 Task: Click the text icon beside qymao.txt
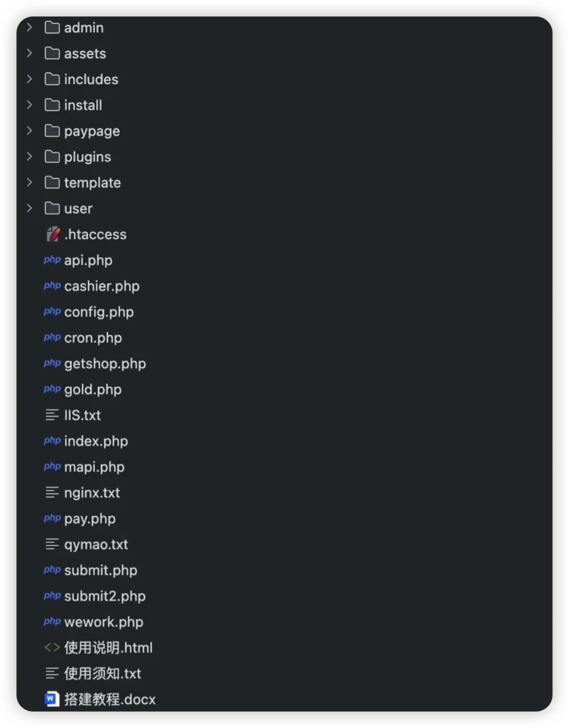(52, 545)
